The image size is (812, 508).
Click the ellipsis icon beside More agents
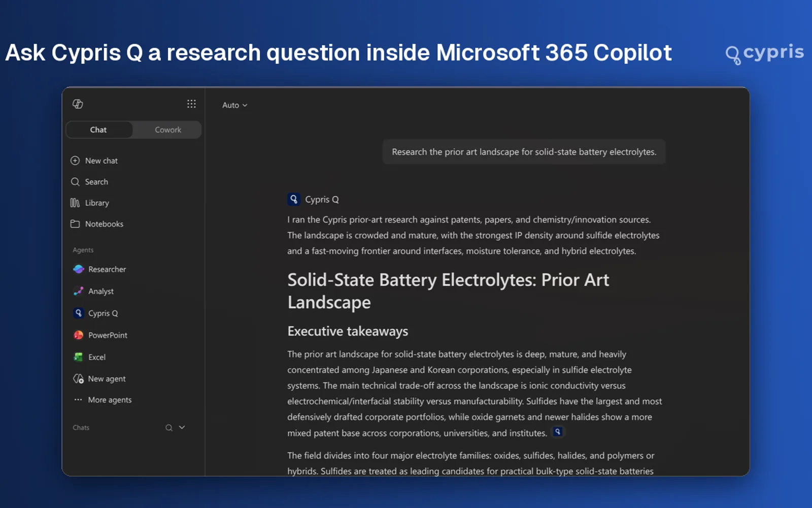[78, 400]
